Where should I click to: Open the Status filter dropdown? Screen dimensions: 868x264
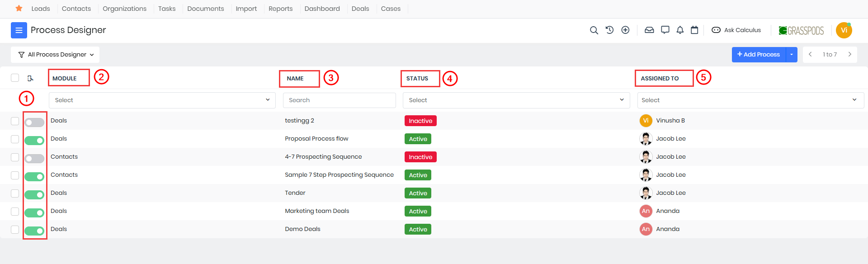[516, 100]
